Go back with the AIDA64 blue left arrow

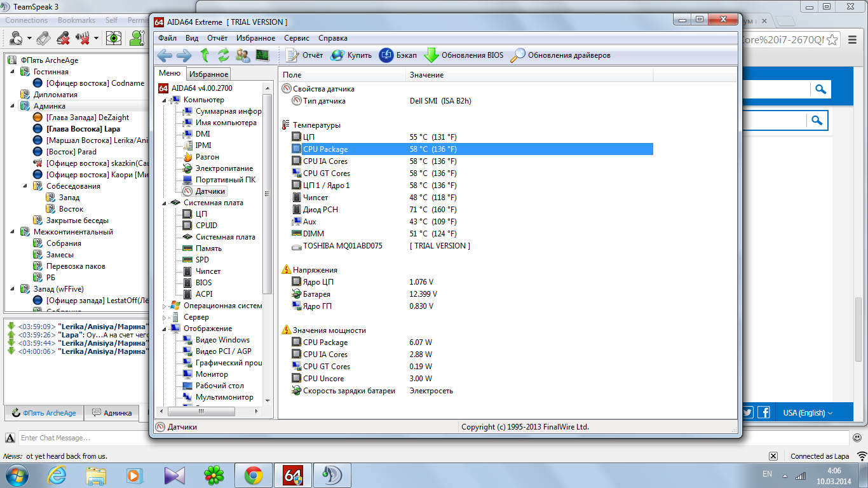[x=165, y=55]
